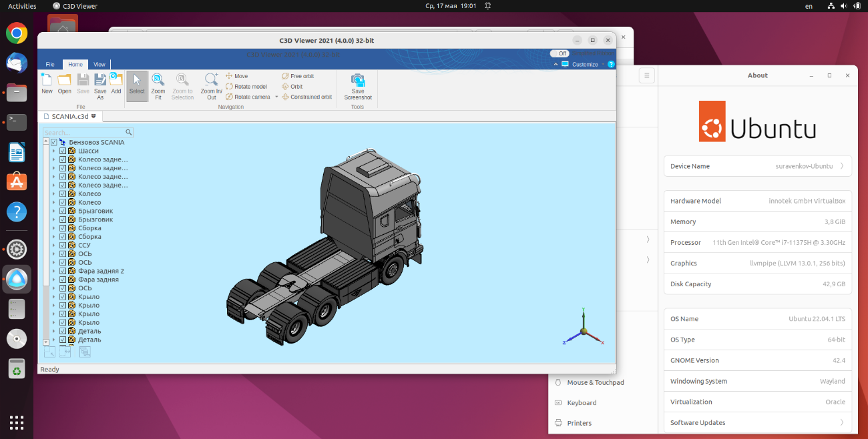The image size is (868, 439).
Task: Open Thunderbird mail from the dock
Action: (17, 63)
